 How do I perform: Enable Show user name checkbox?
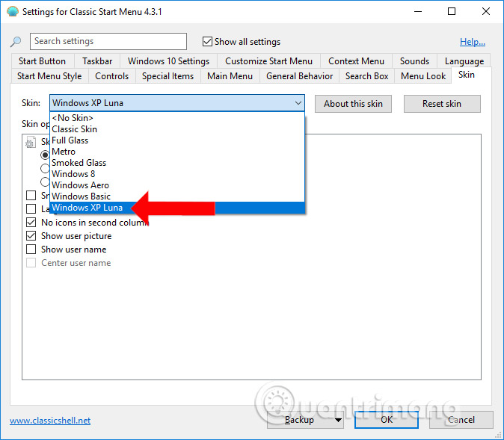pos(31,250)
